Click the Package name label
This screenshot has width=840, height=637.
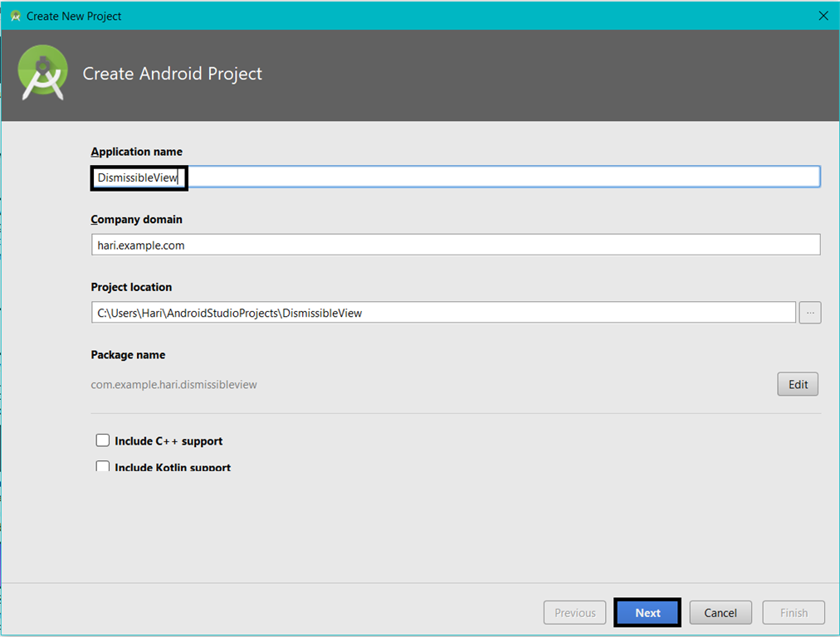[128, 355]
